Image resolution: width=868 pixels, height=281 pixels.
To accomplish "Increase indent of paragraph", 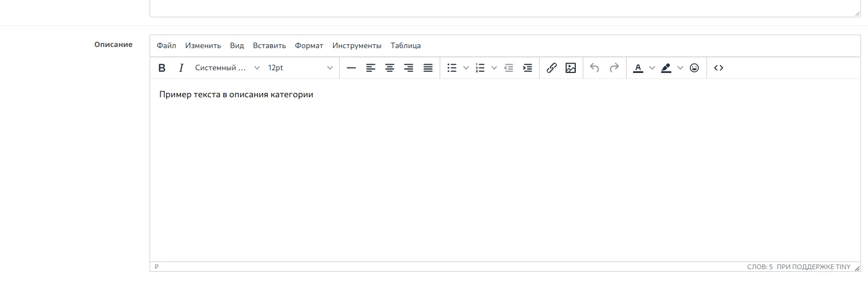I will (528, 68).
